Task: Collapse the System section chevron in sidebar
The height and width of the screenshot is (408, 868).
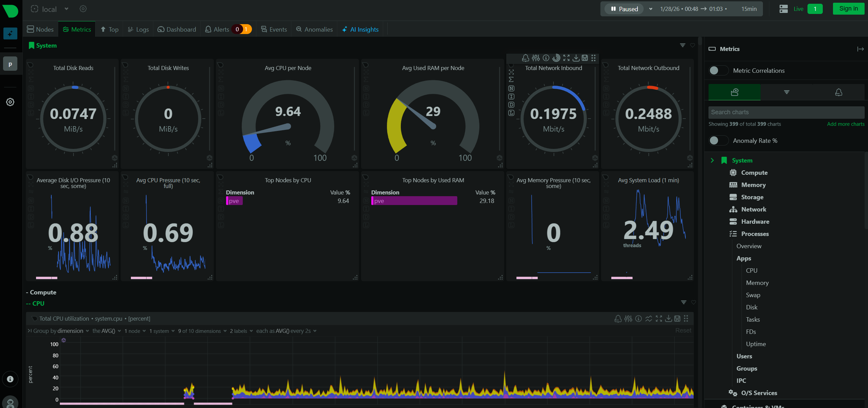Action: coord(712,160)
